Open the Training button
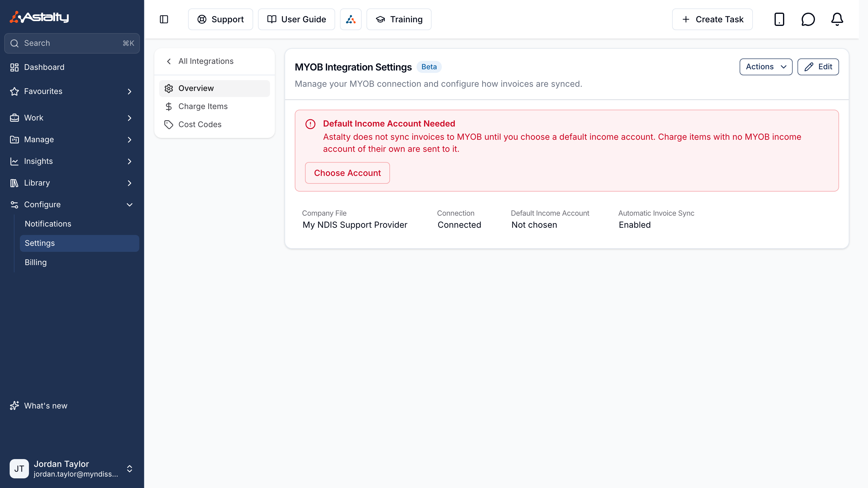The image size is (868, 488). tap(399, 19)
